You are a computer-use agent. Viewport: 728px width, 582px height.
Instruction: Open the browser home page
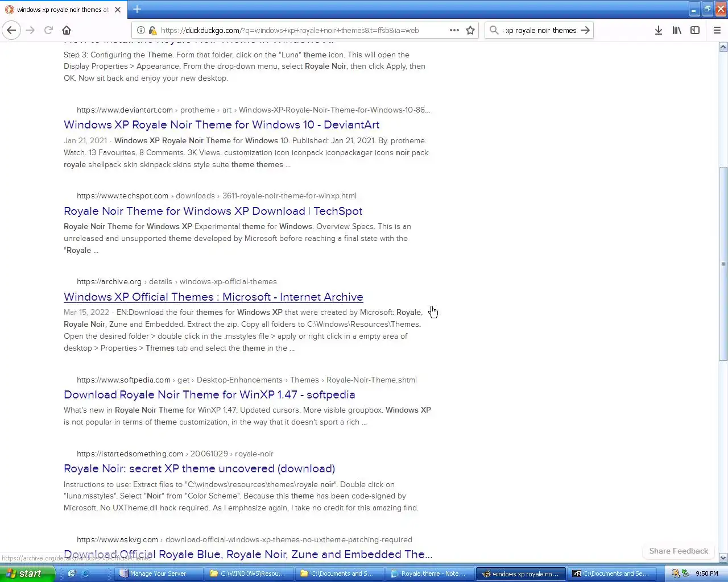point(67,30)
